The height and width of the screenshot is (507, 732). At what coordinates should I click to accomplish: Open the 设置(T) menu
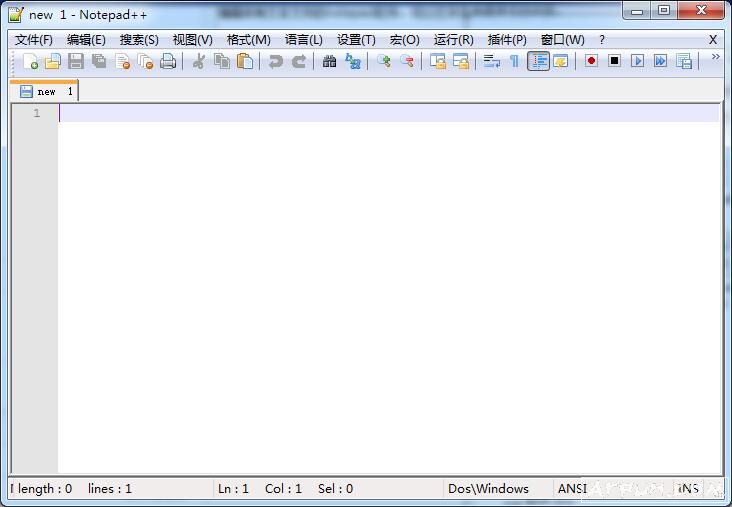pyautogui.click(x=356, y=40)
